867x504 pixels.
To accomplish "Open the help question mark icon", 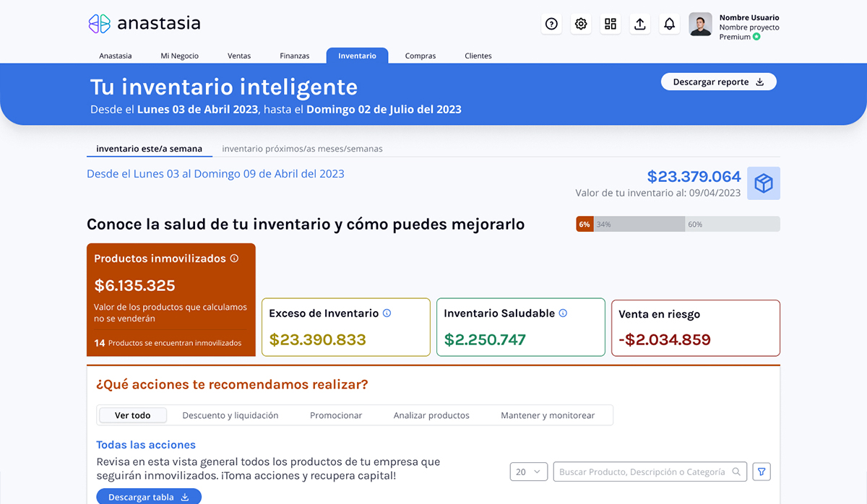I will point(551,24).
